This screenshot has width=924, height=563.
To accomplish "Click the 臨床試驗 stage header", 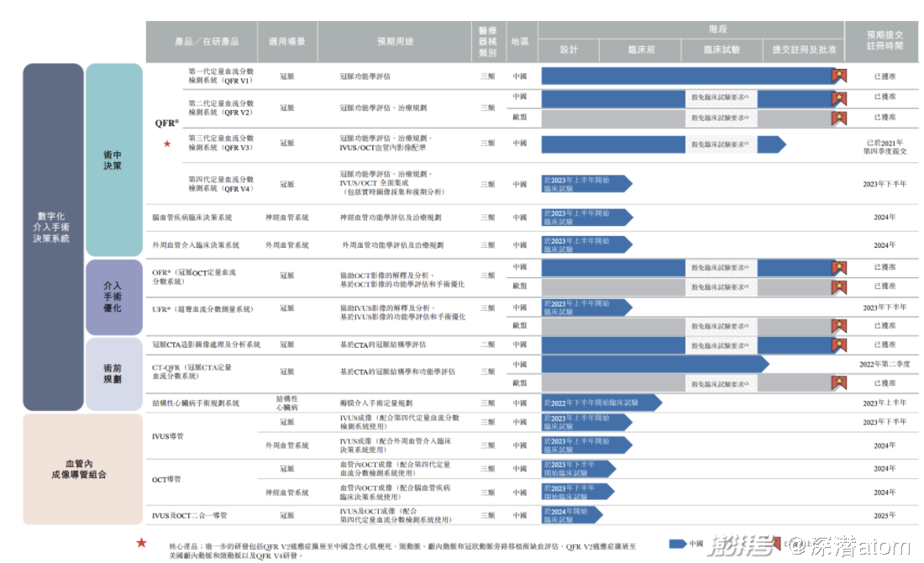I will pyautogui.click(x=722, y=50).
